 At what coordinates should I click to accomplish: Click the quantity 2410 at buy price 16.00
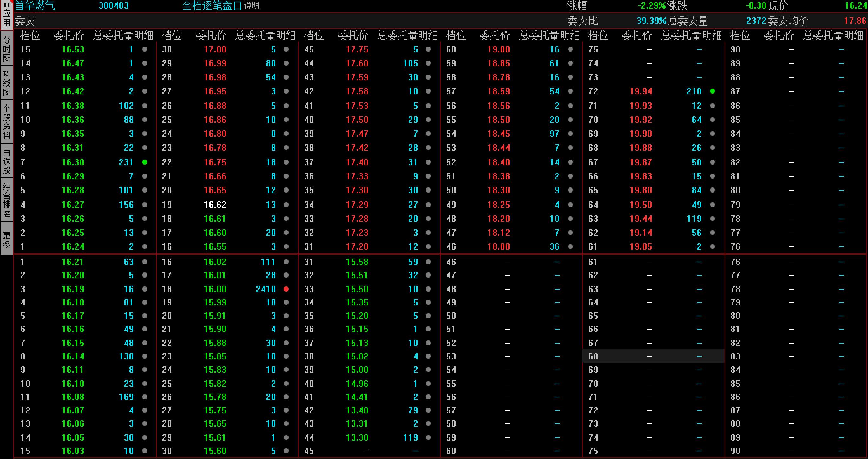pyautogui.click(x=266, y=289)
